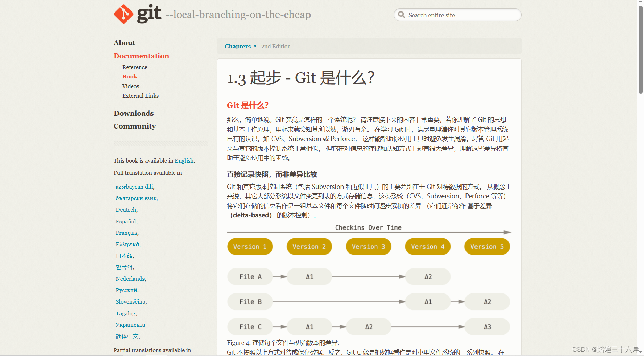Select Book in the sidebar
This screenshot has width=644, height=356.
click(x=130, y=76)
